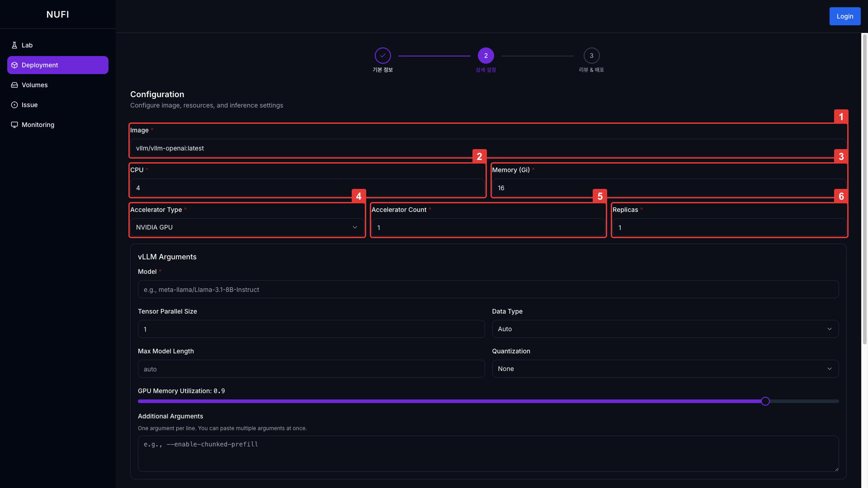This screenshot has height=488, width=868.
Task: Click the Additional Arguments text area
Action: point(488,453)
